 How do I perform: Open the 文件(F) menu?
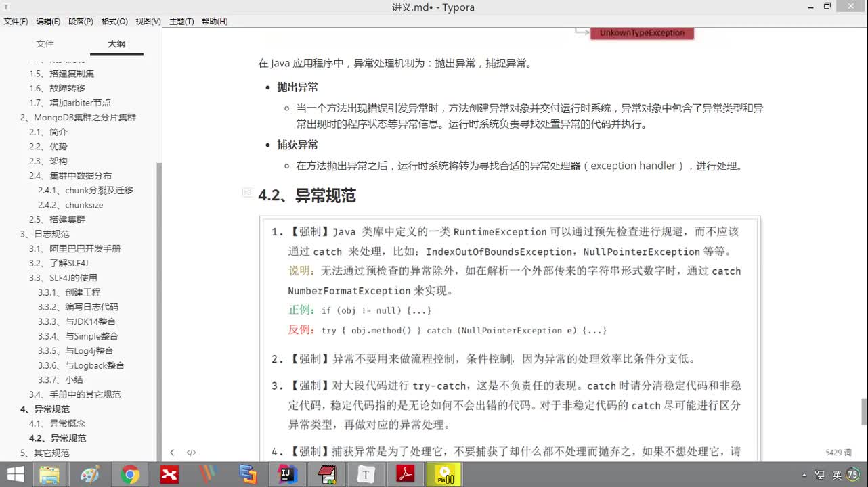point(16,22)
